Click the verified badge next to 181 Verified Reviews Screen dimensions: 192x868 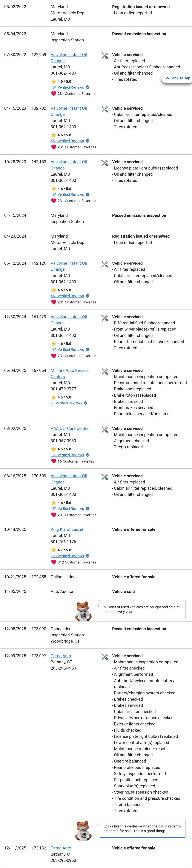click(87, 455)
